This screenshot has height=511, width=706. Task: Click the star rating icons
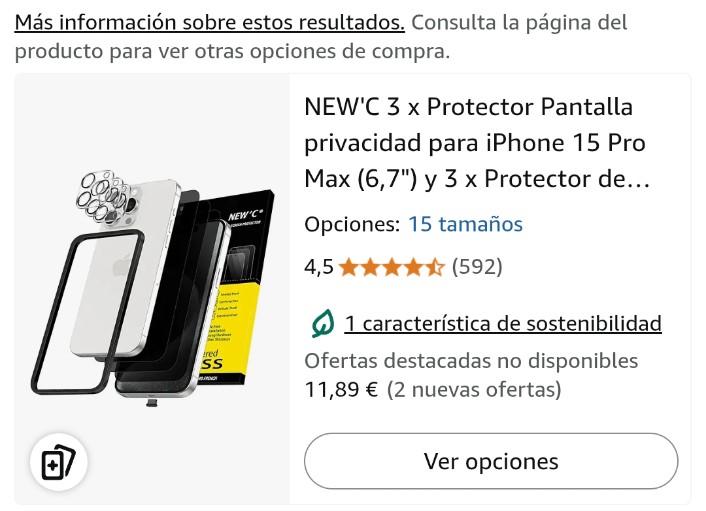click(392, 267)
